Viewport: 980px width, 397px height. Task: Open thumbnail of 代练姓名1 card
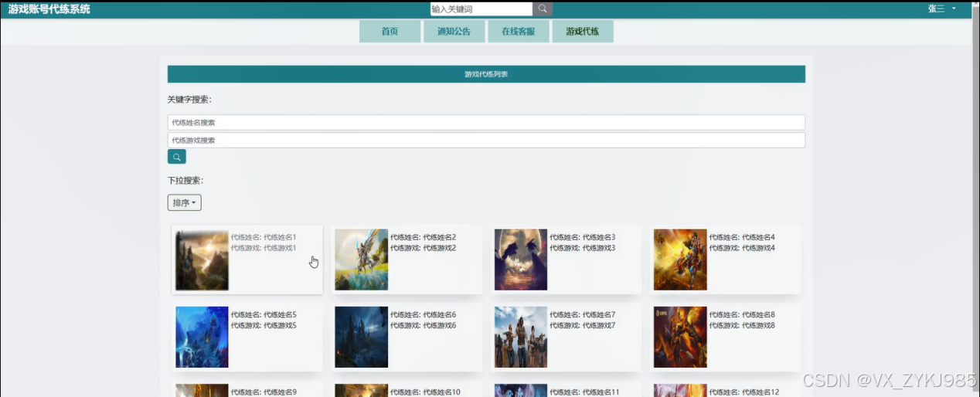click(x=202, y=260)
